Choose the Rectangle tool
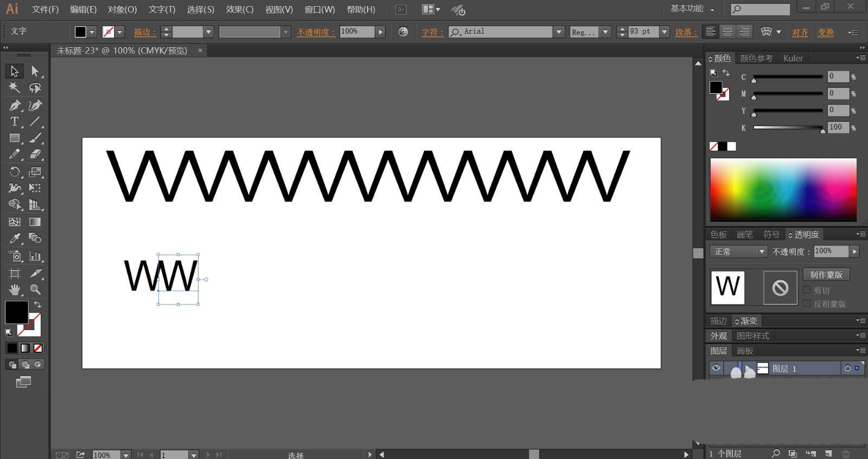This screenshot has width=868, height=459. point(15,139)
